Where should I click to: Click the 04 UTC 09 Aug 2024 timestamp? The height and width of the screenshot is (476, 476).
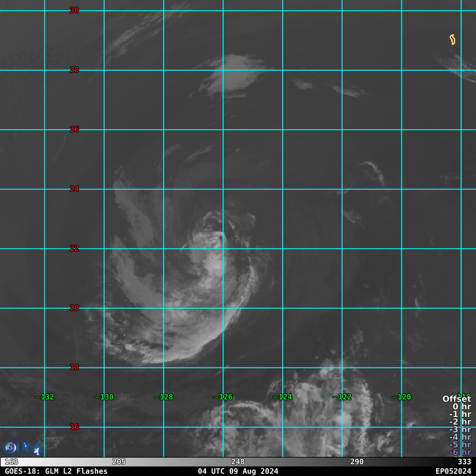tap(238, 471)
